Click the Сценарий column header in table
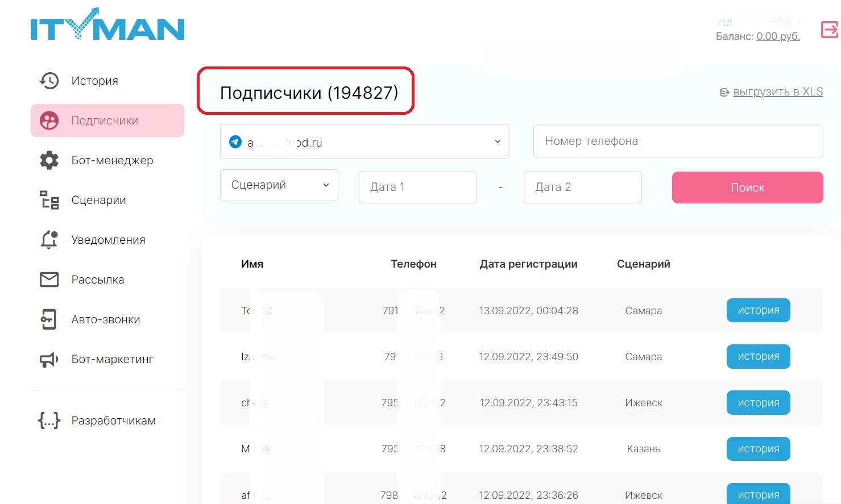 (x=643, y=264)
